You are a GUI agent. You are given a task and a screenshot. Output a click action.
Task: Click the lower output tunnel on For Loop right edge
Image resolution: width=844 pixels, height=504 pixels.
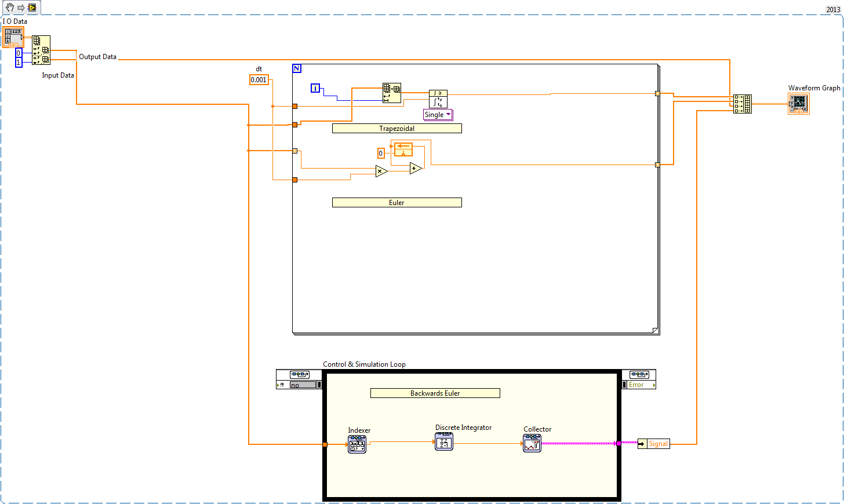tap(657, 165)
